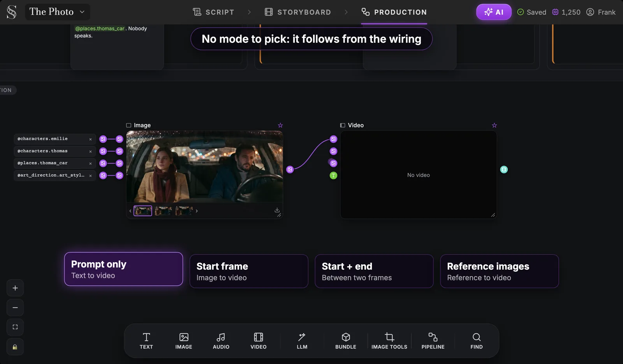Image resolution: width=623 pixels, height=364 pixels.
Task: Open the 1,250 credits counter
Action: click(566, 12)
